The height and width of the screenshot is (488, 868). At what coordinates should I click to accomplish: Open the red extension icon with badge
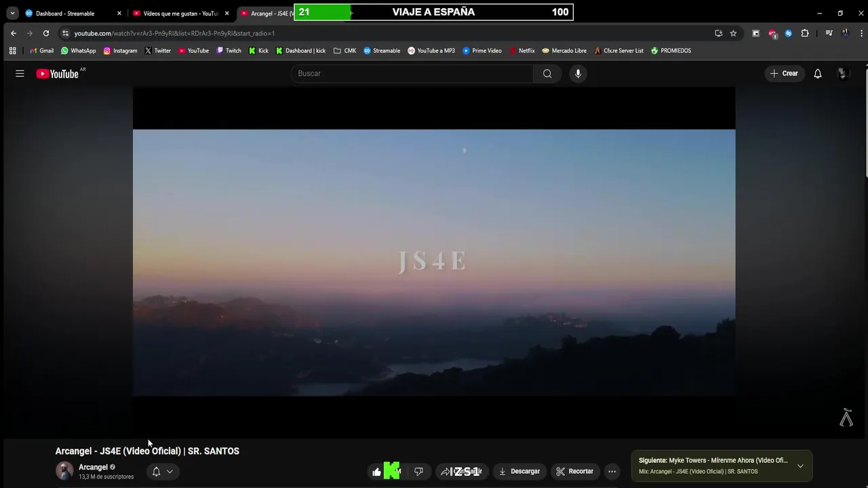pyautogui.click(x=772, y=33)
